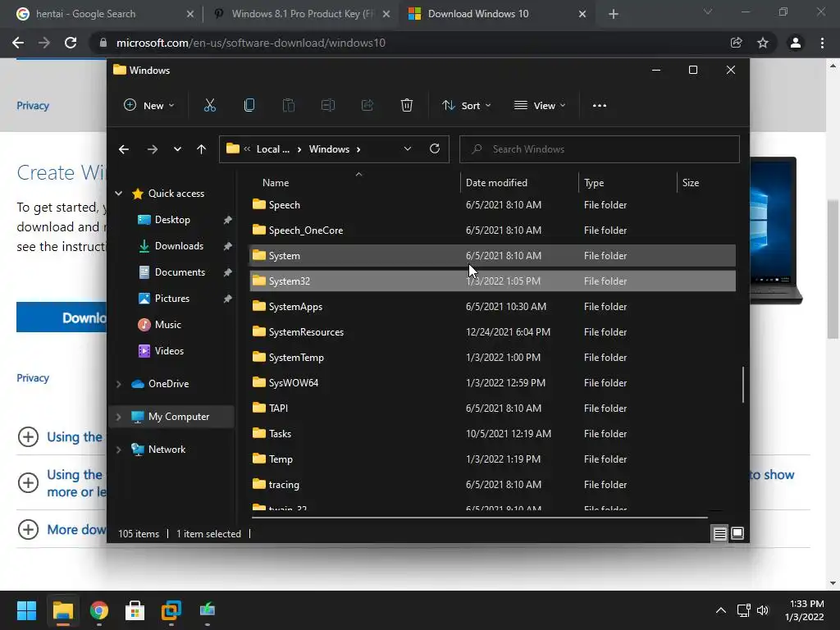Expand My Computer in navigation pane
840x630 pixels.
coord(118,417)
